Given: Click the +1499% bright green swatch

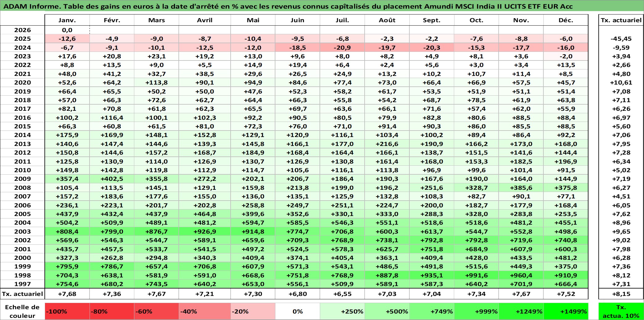Looking at the screenshot, I should point(566,311).
